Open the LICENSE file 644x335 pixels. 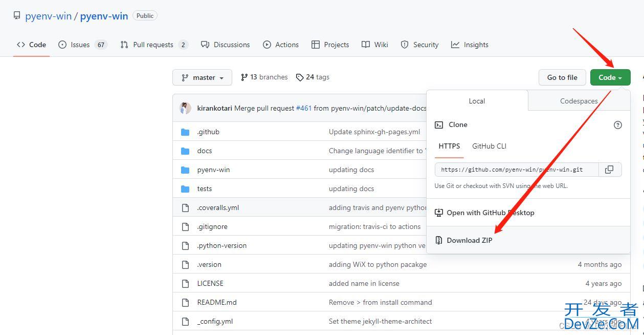click(210, 283)
